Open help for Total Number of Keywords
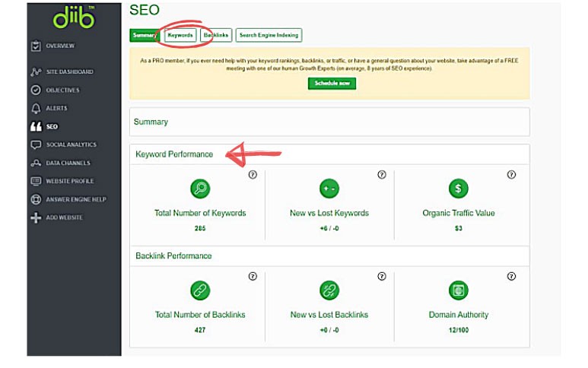Viewport: 588px width, 368px height. 253,175
